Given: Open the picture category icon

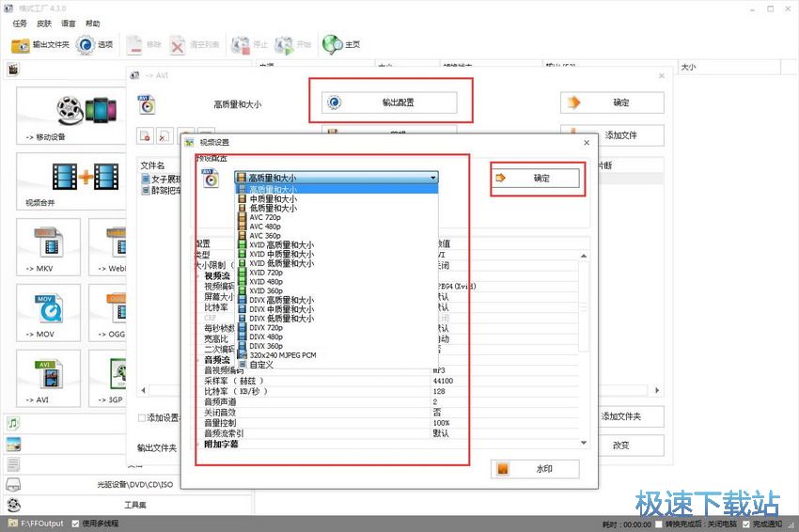Looking at the screenshot, I should click(13, 444).
